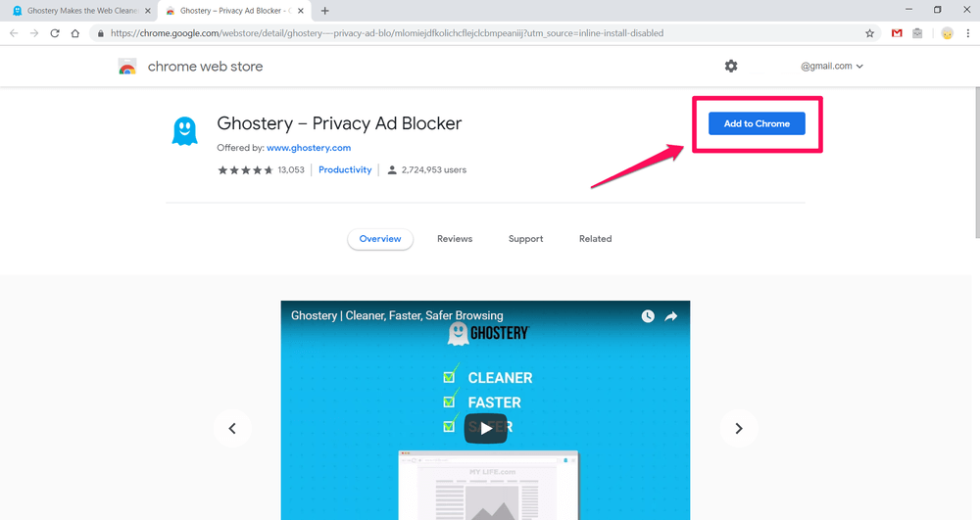Go forward in browser history
This screenshot has width=980, height=520.
(34, 33)
